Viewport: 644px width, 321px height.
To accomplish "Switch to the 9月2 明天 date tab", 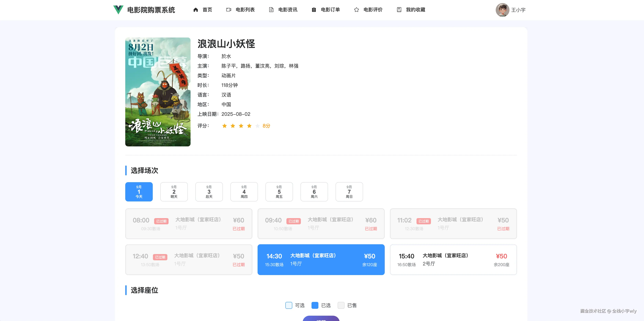I will coord(174,192).
